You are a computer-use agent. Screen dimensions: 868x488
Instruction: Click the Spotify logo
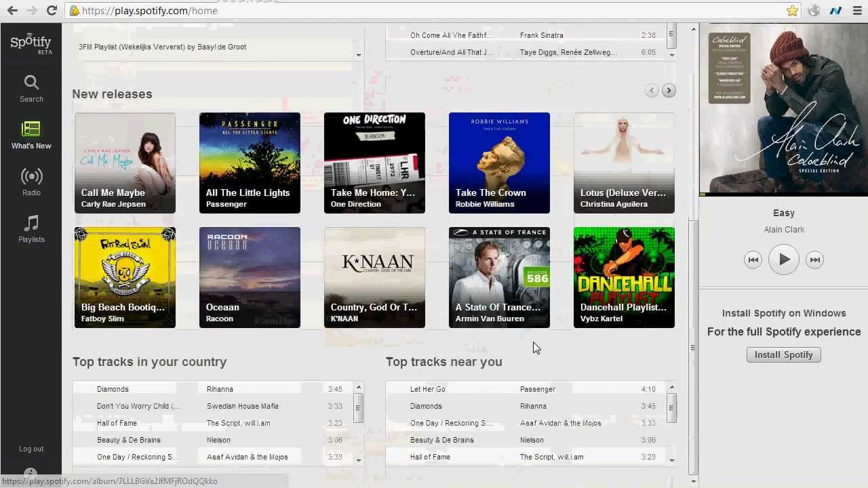tap(31, 43)
